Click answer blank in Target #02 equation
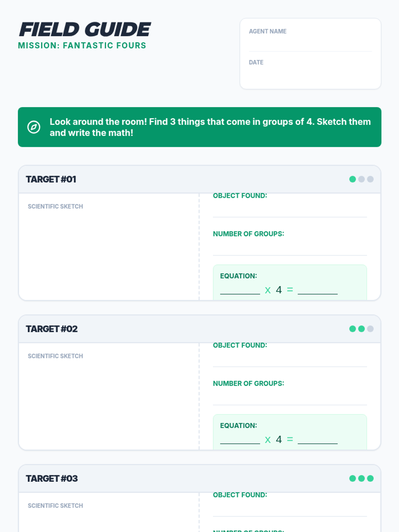This screenshot has height=532, width=399. 318,439
